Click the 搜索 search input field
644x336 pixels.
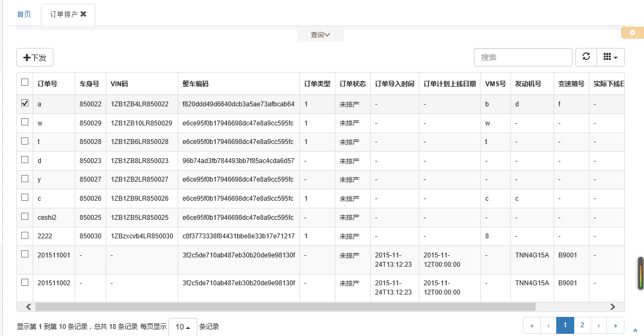pos(523,57)
